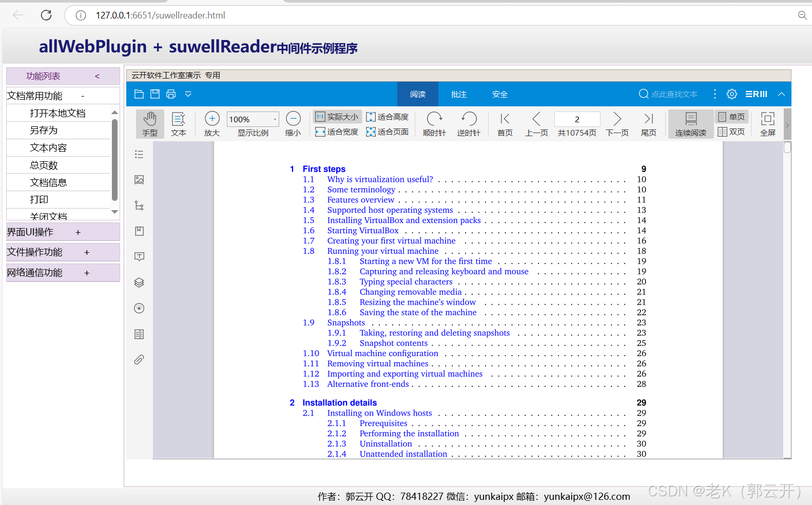Switch to the 批注 tab
The image size is (812, 505).
[459, 94]
